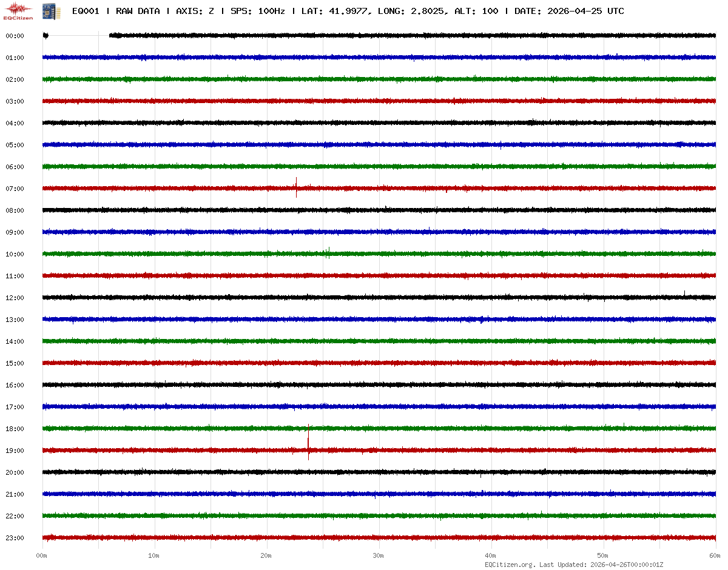Click the SPS: 100Hz text in the header
728x570 pixels.
[x=258, y=11]
